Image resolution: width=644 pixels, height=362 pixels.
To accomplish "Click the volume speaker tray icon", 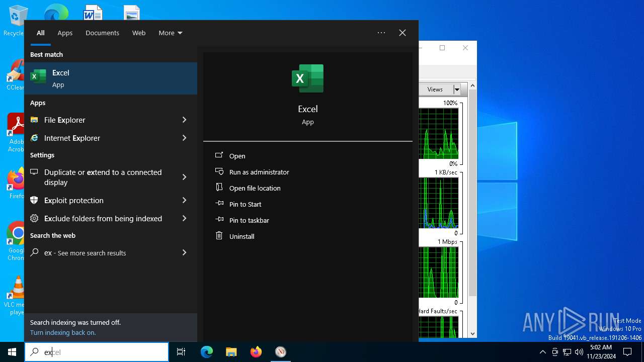I will 579,352.
